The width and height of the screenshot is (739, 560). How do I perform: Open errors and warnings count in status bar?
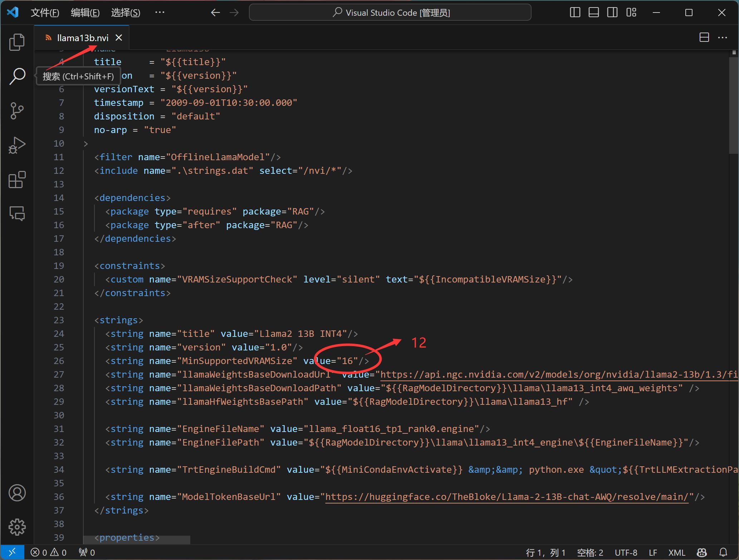(x=48, y=552)
